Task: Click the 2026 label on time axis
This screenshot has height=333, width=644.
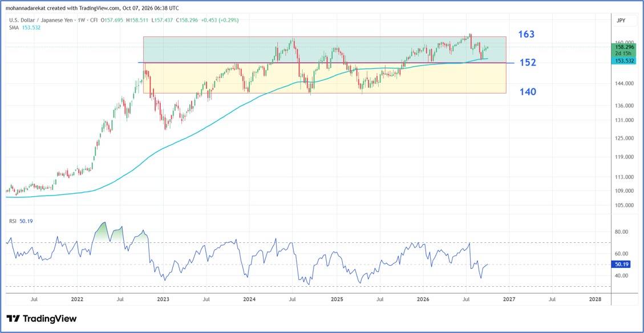Action: pyautogui.click(x=423, y=299)
